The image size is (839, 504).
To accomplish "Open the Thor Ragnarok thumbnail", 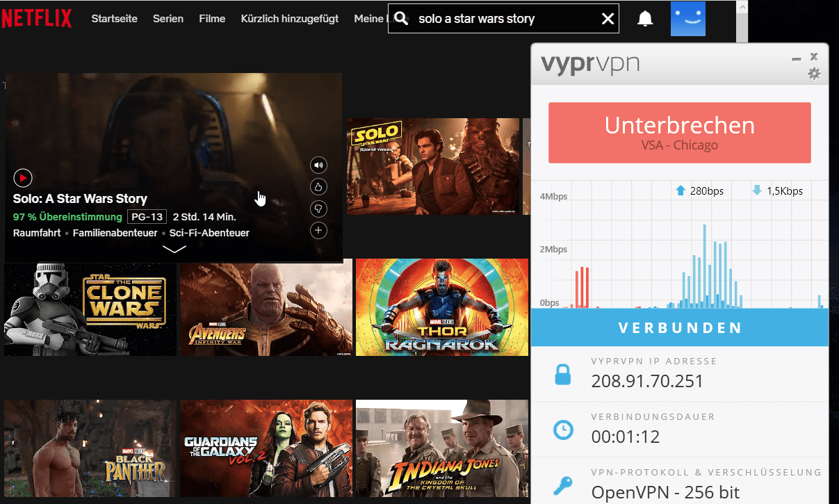I will click(x=442, y=308).
